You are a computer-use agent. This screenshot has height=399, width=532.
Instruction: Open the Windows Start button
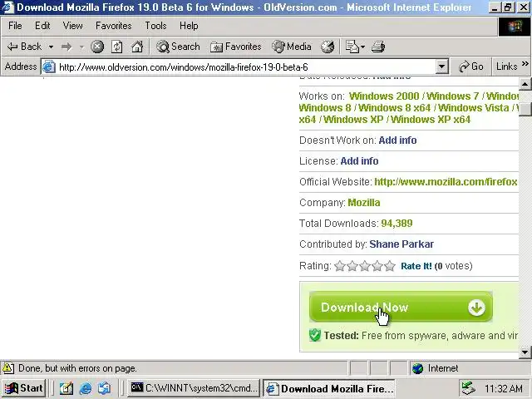click(23, 388)
